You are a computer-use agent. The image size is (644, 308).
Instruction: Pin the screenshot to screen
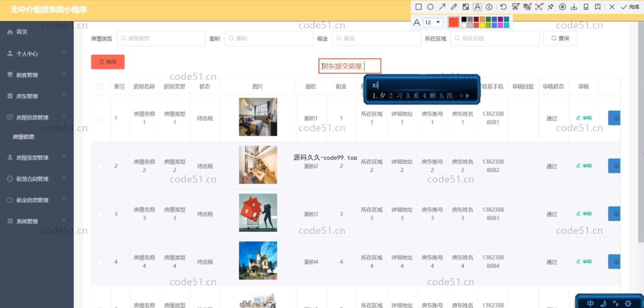click(x=551, y=7)
